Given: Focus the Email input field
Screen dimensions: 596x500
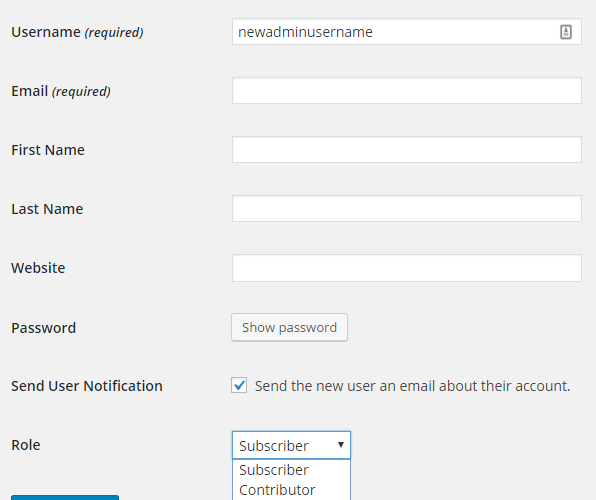Looking at the screenshot, I should pos(407,90).
